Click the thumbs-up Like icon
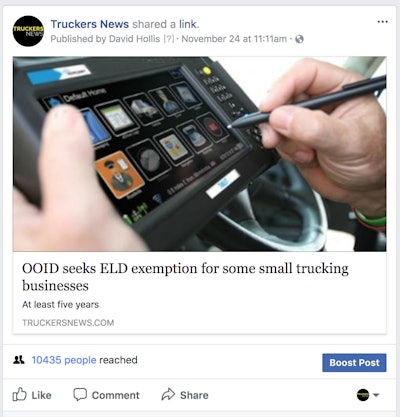400x417 pixels. (19, 394)
